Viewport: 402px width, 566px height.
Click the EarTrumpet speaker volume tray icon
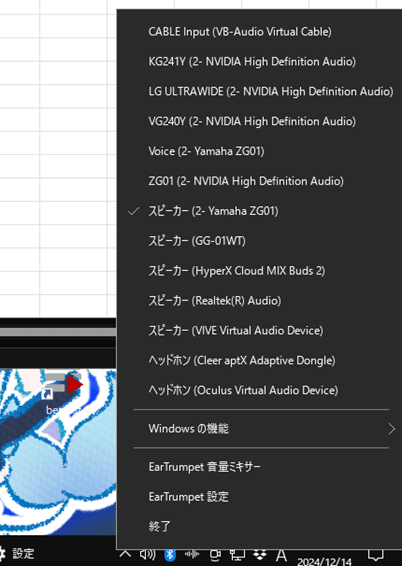[148, 554]
